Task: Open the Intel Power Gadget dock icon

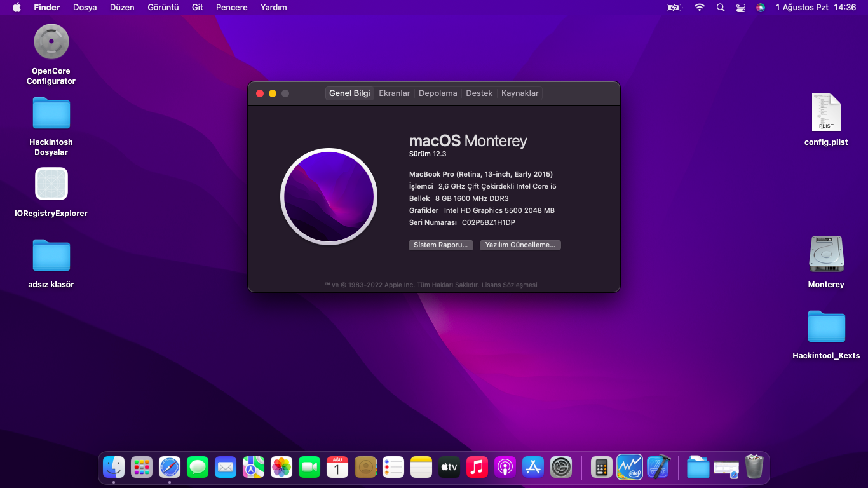Action: [x=629, y=468]
